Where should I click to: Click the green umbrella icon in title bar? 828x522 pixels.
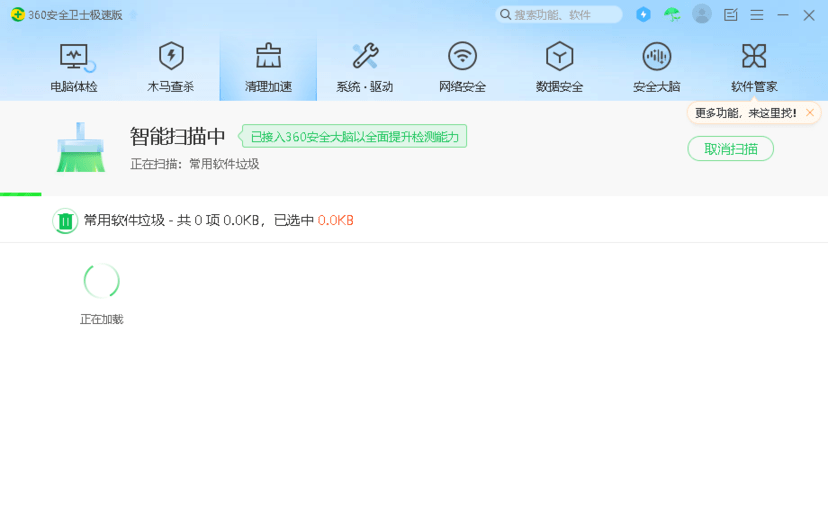(x=672, y=14)
